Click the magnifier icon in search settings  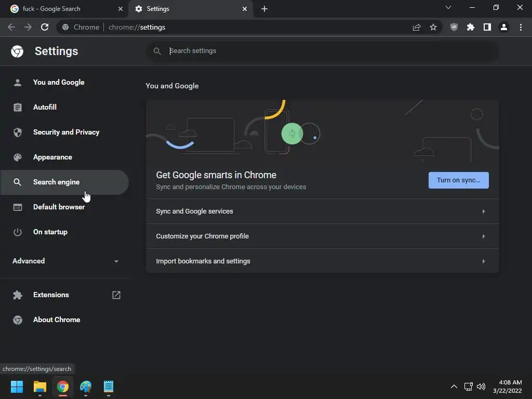click(157, 51)
